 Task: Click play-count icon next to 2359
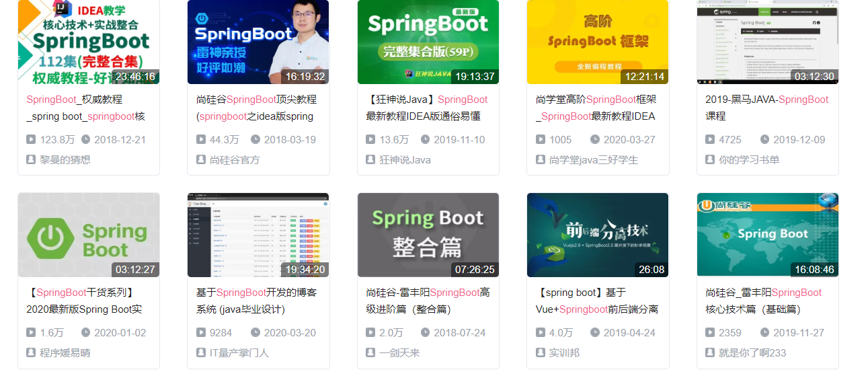[x=710, y=333]
